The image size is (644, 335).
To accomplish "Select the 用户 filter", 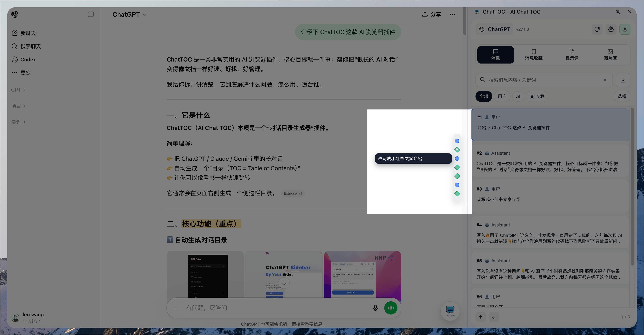I will 502,96.
